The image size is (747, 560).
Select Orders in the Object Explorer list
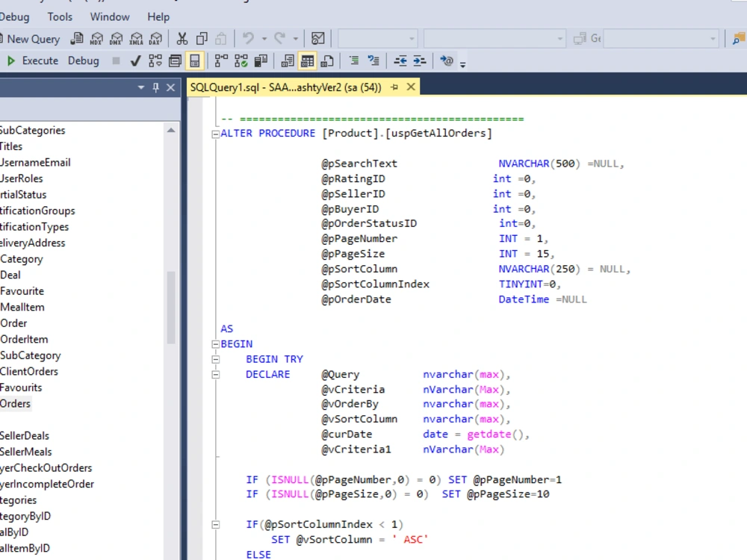[x=15, y=403]
